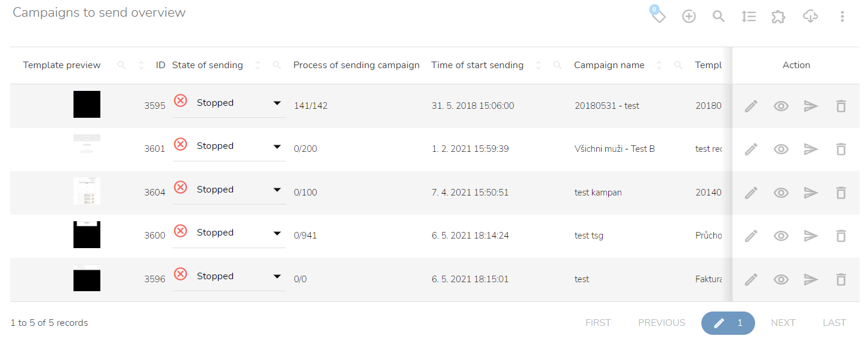The height and width of the screenshot is (342, 868).
Task: Click the current page 1 button
Action: click(x=728, y=323)
